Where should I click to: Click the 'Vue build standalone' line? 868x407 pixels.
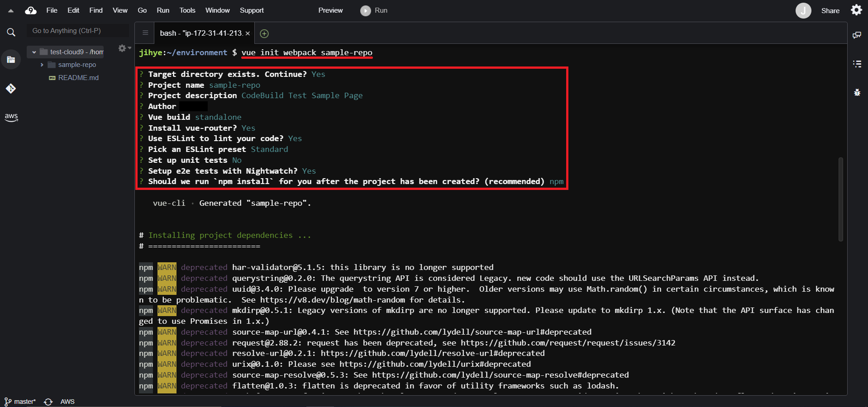tap(190, 117)
